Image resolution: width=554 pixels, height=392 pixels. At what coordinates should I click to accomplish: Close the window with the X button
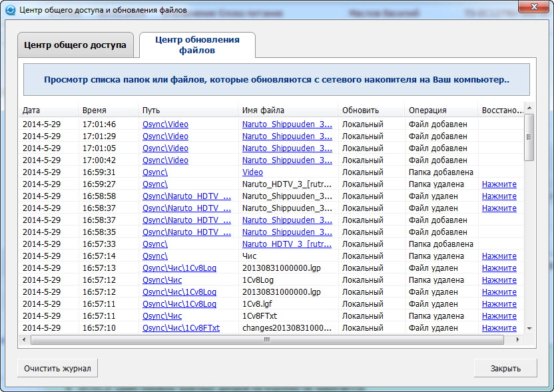[x=534, y=7]
